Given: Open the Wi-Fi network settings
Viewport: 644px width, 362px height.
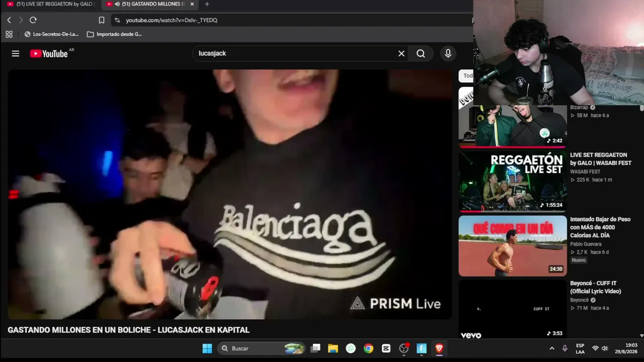Looking at the screenshot, I should coord(595,348).
